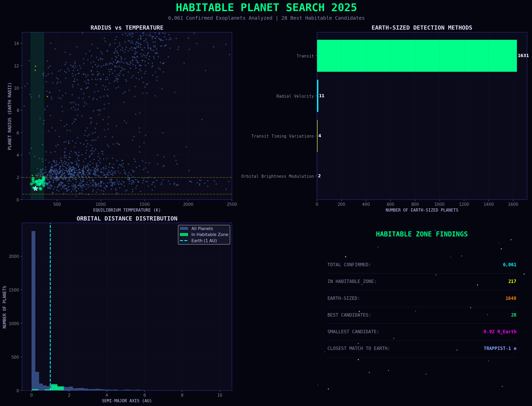Click the green In Habitable Zone legend swatch
The image size is (532, 406).
click(x=184, y=235)
